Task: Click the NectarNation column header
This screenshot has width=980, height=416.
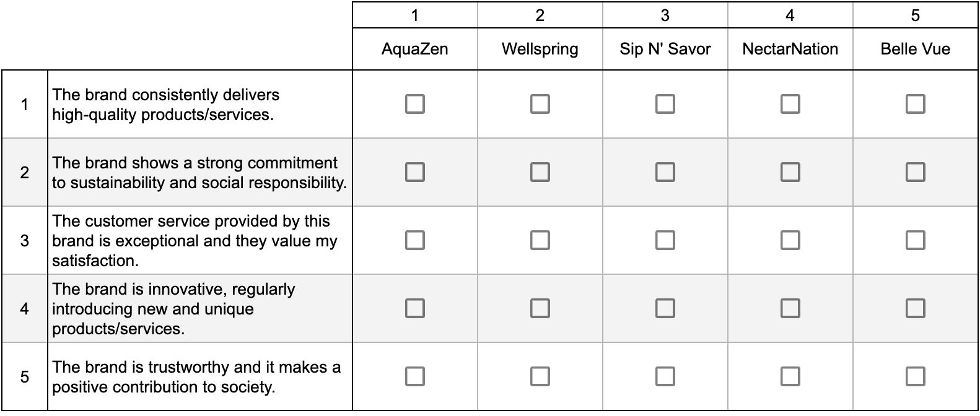Action: 790,49
